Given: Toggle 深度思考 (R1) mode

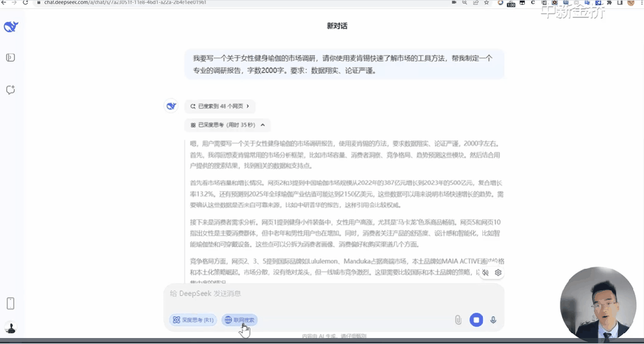Looking at the screenshot, I should (193, 320).
